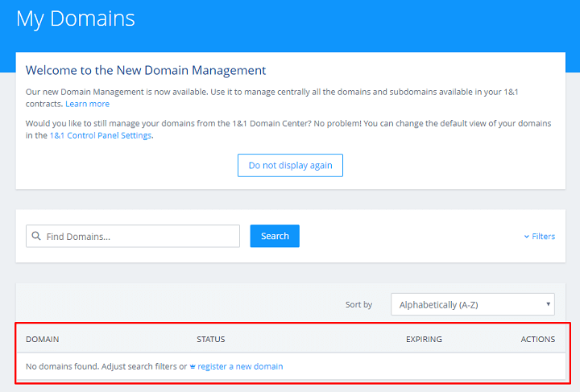The width and height of the screenshot is (580, 392).
Task: Click the My Domains page title
Action: tap(76, 19)
